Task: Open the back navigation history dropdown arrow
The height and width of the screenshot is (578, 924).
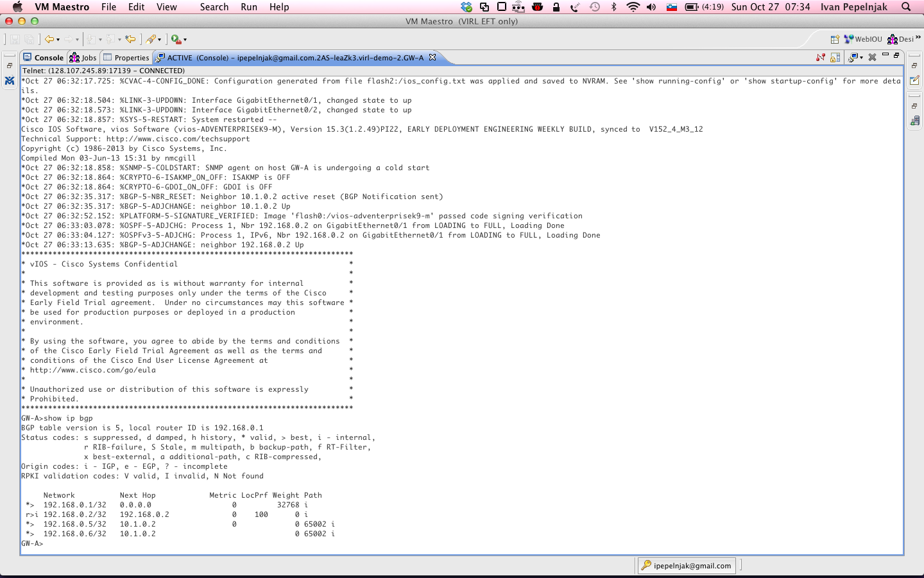Action: point(58,40)
